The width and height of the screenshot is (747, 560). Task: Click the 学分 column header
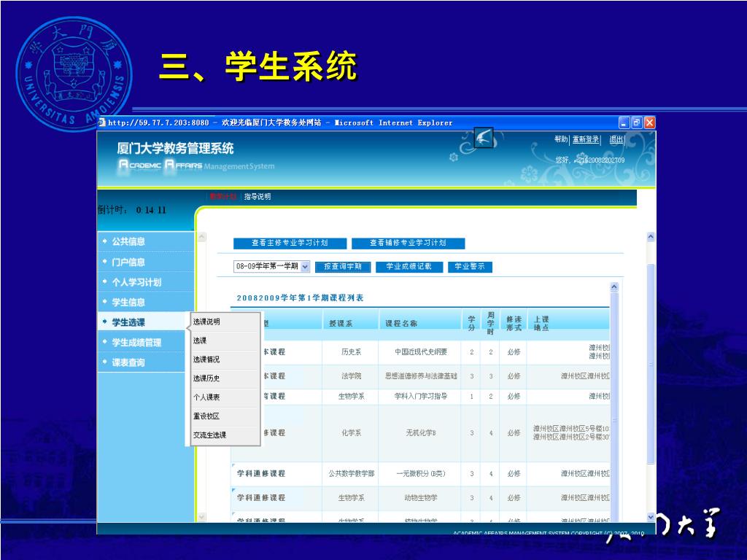[x=472, y=323]
